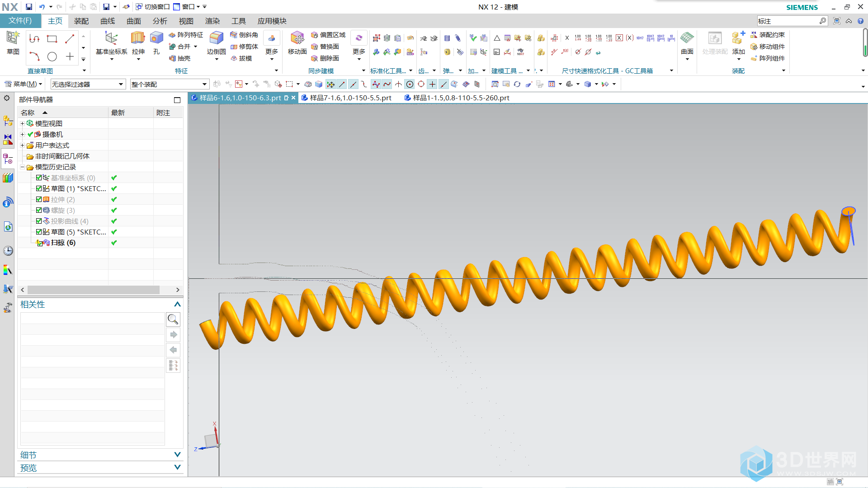Open the 偏置区域 offset region tool
This screenshot has height=488, width=868.
coord(328,35)
